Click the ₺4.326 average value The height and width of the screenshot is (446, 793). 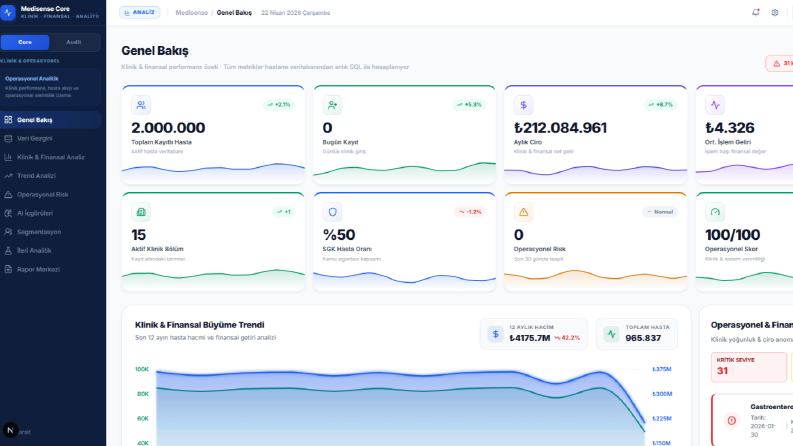click(730, 128)
